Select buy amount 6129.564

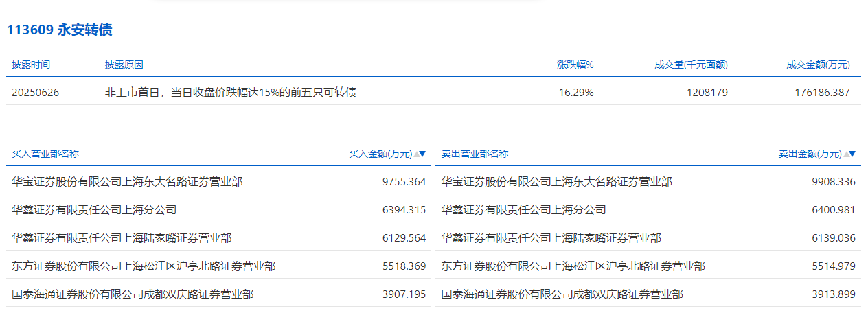(404, 237)
